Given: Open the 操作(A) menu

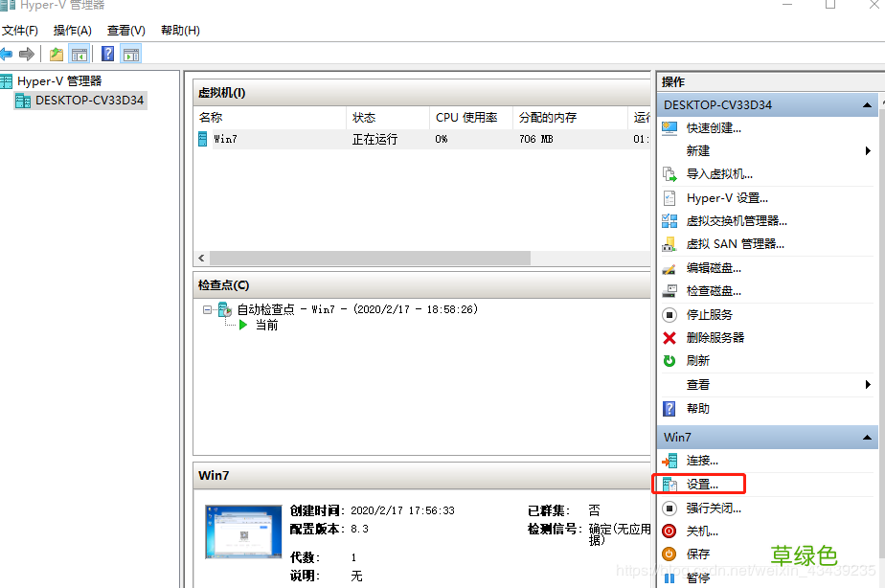Looking at the screenshot, I should (72, 30).
